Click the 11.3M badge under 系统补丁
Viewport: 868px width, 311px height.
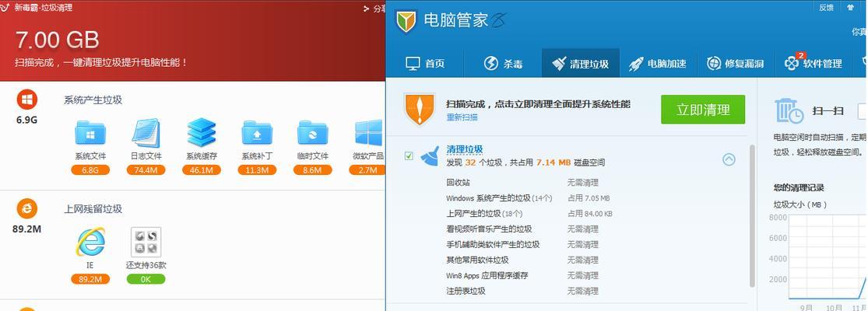[257, 170]
